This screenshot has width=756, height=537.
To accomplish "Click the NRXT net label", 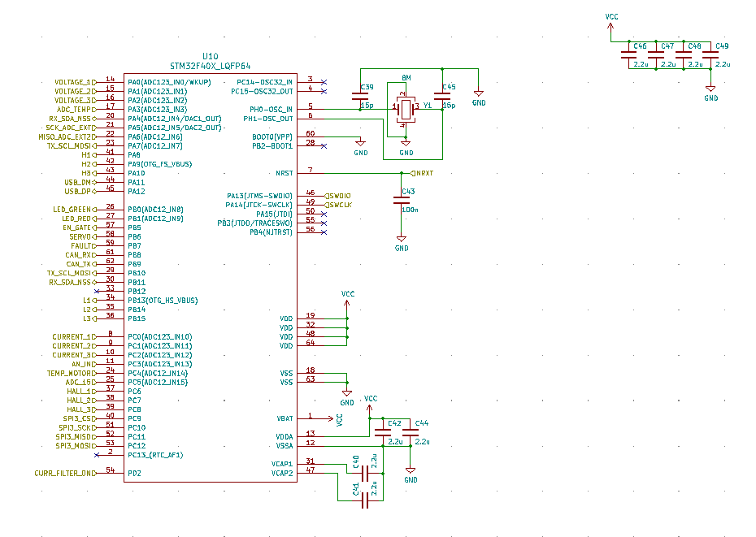I will click(x=423, y=174).
